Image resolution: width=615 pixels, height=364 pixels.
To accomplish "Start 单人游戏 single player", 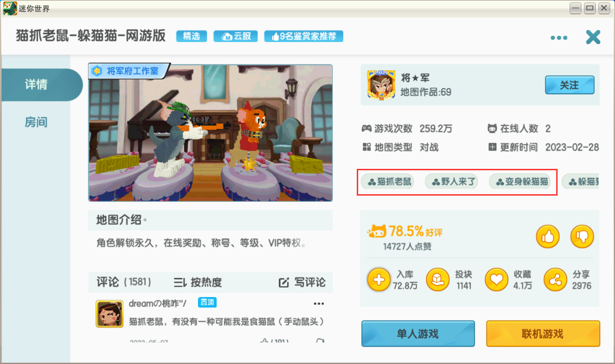I will pyautogui.click(x=418, y=333).
